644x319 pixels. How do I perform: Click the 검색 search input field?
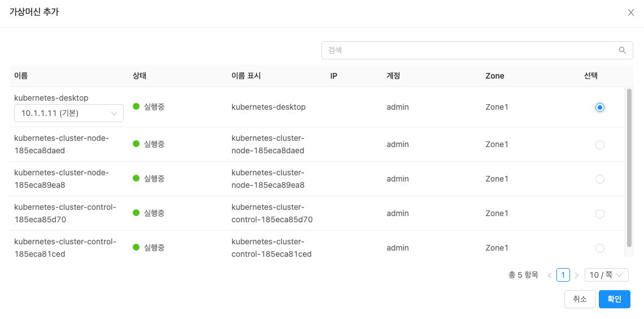point(469,50)
